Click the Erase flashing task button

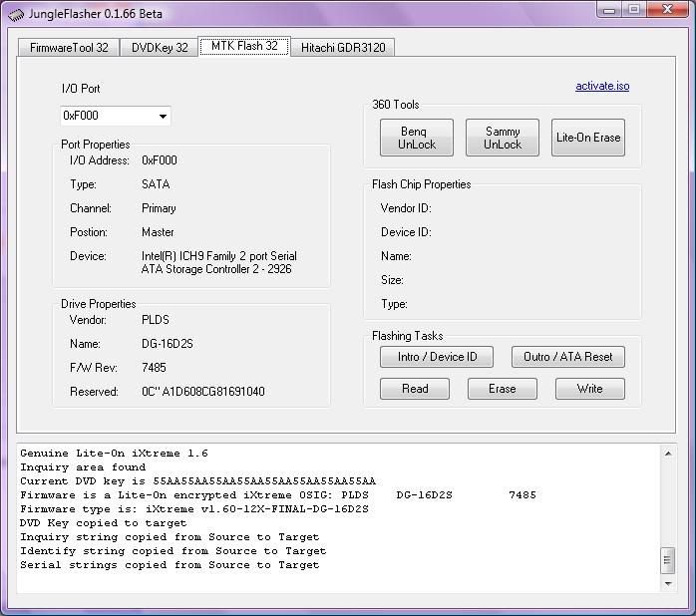503,389
